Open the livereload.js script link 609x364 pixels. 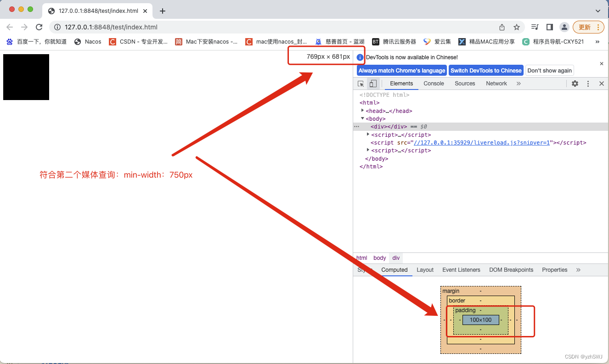[x=482, y=143]
